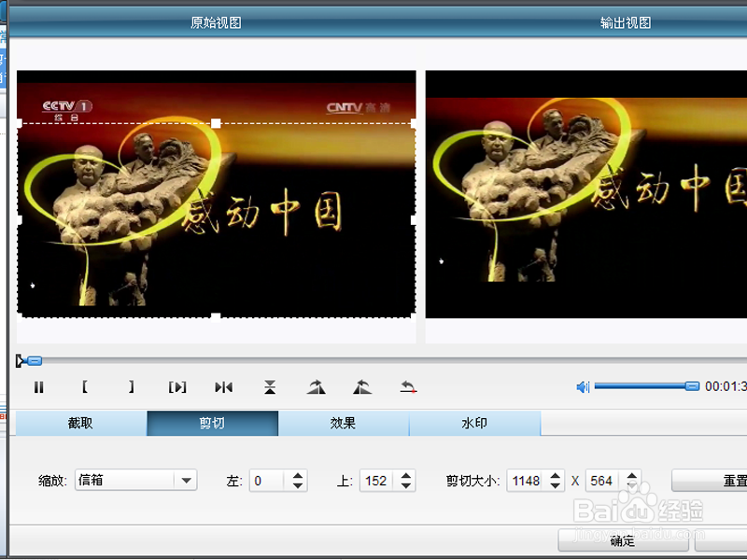Click the crop width field showing 1148
The image size is (747, 560).
tap(526, 481)
